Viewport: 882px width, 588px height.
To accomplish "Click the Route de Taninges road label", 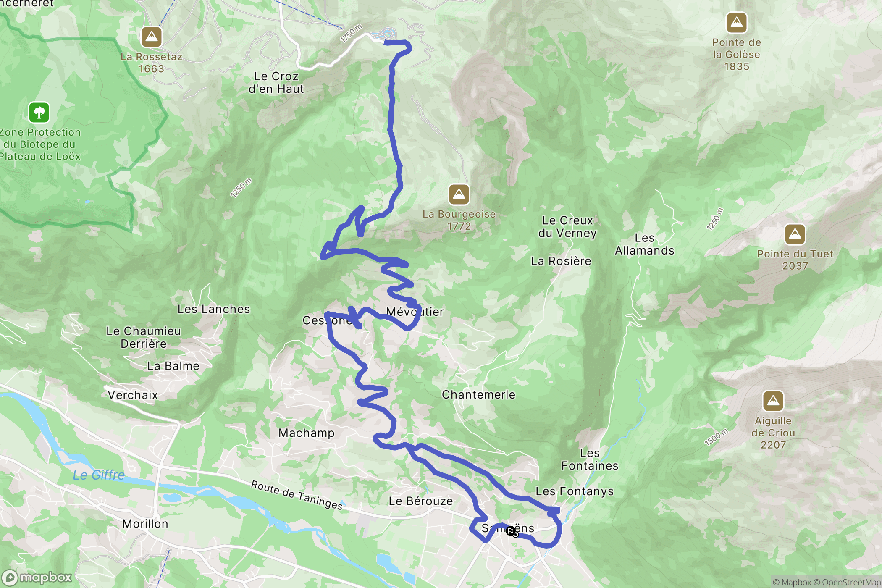I will [x=297, y=495].
